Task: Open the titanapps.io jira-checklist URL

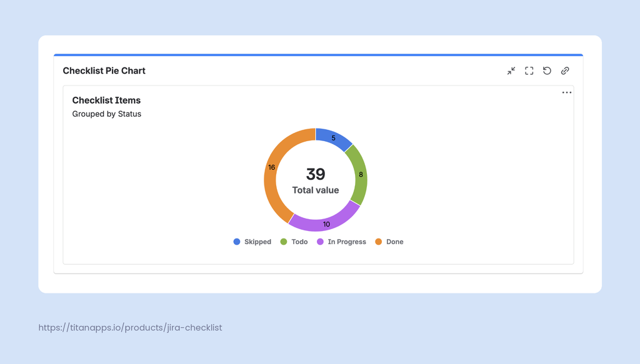Action: [130, 328]
